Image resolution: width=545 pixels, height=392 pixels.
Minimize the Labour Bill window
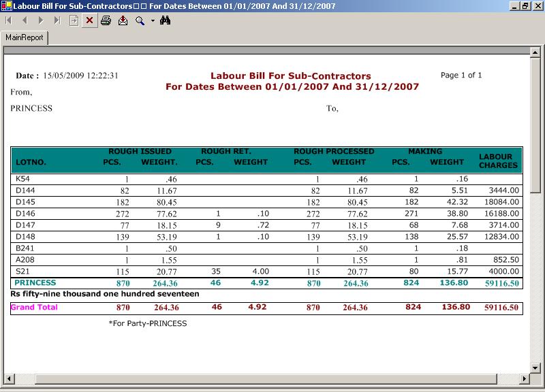[x=514, y=5]
